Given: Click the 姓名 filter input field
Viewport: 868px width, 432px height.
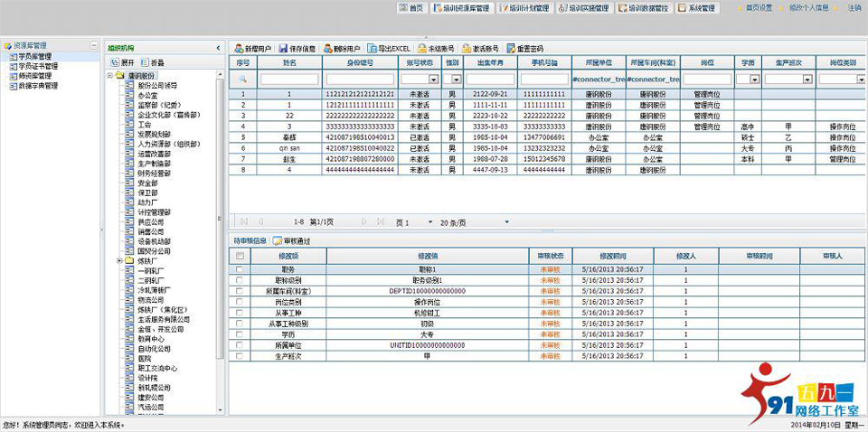Looking at the screenshot, I should [x=289, y=80].
